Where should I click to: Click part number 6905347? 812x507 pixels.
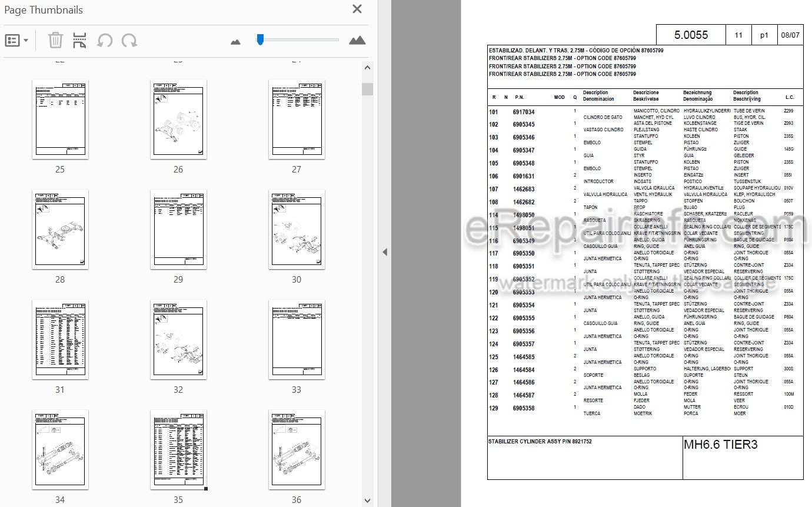click(524, 151)
